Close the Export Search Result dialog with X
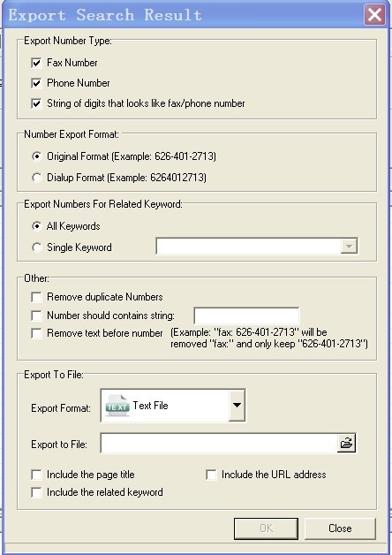The width and height of the screenshot is (392, 555). (x=374, y=15)
